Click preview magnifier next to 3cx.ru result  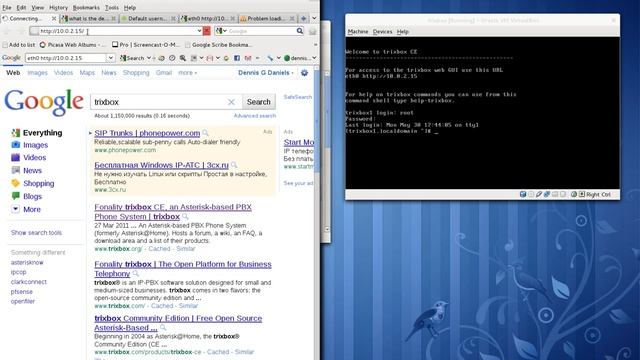(234, 165)
